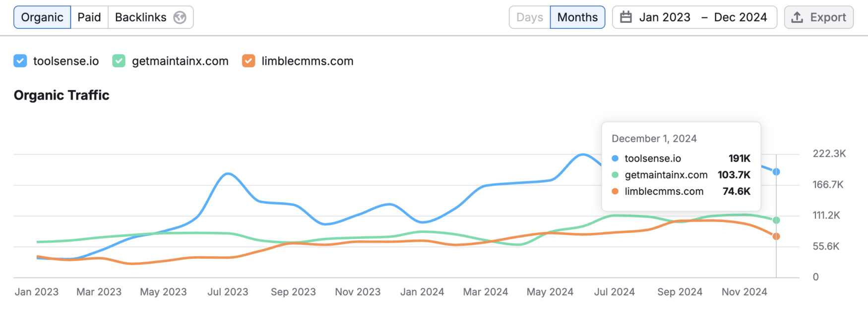The width and height of the screenshot is (868, 326).
Task: Click the export upload arrow icon
Action: [x=797, y=17]
